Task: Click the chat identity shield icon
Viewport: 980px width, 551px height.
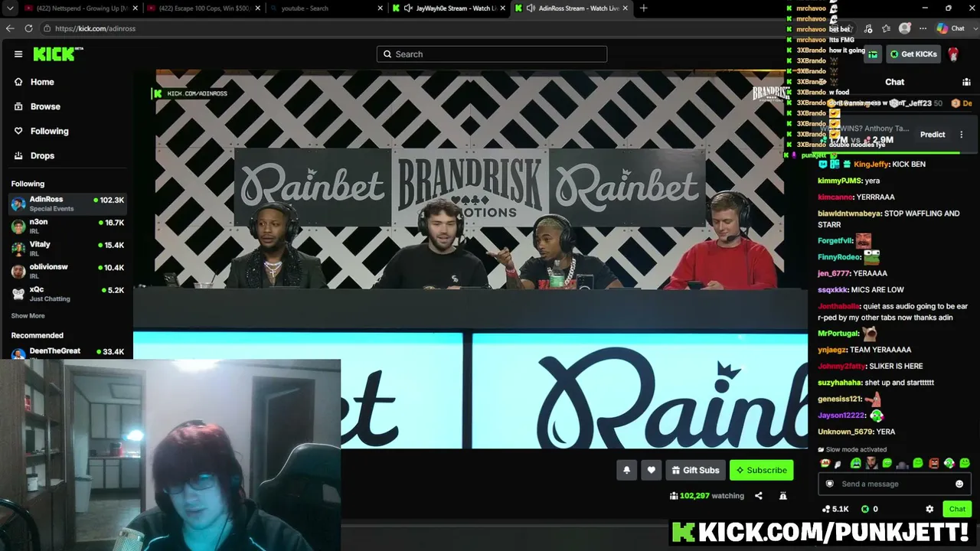Action: point(829,484)
